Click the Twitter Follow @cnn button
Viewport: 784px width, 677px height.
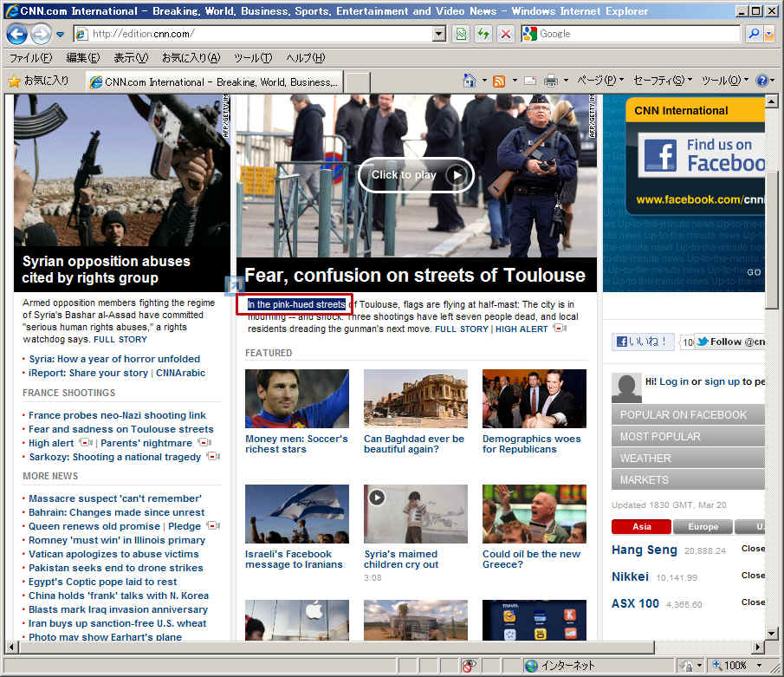(x=728, y=342)
